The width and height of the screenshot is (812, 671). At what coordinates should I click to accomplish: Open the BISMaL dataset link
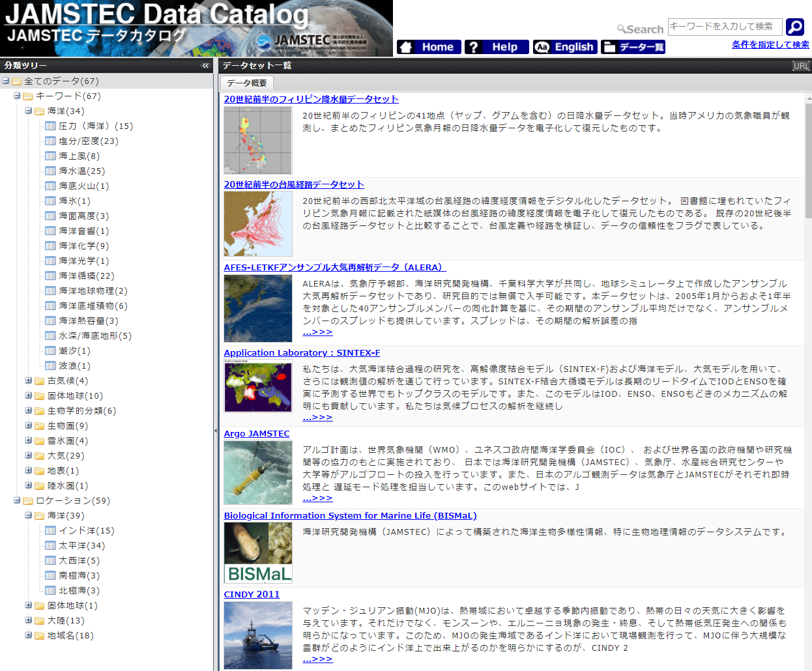[x=351, y=515]
